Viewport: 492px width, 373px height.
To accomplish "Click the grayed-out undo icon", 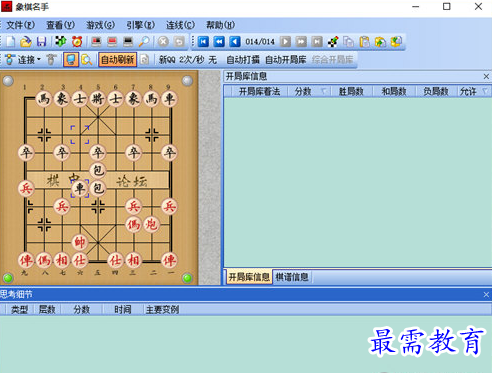I will [x=179, y=42].
